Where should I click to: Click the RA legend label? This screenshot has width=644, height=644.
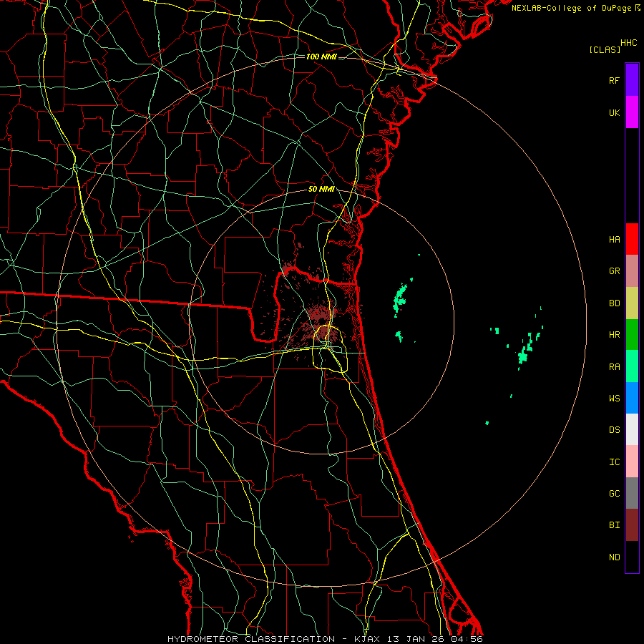coord(614,367)
